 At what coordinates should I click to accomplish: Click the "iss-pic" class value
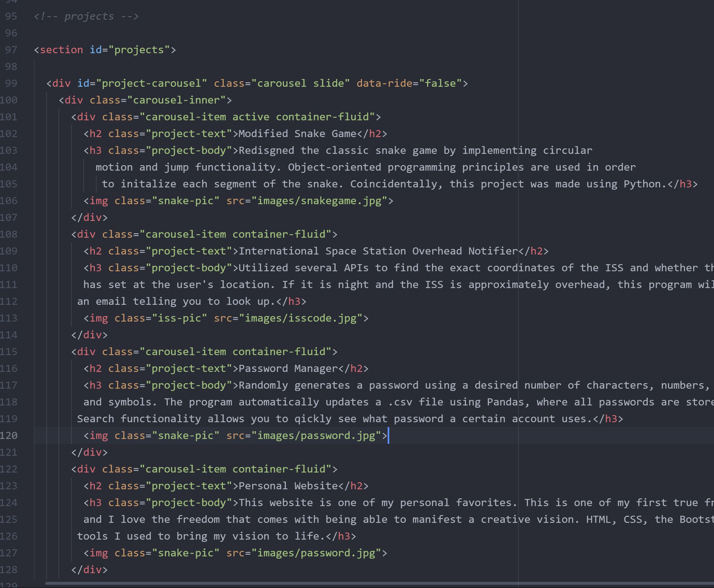[x=179, y=318]
